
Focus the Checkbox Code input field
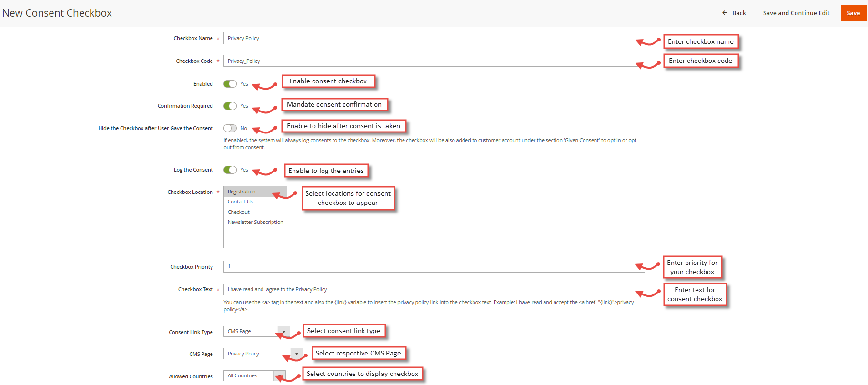pos(434,61)
